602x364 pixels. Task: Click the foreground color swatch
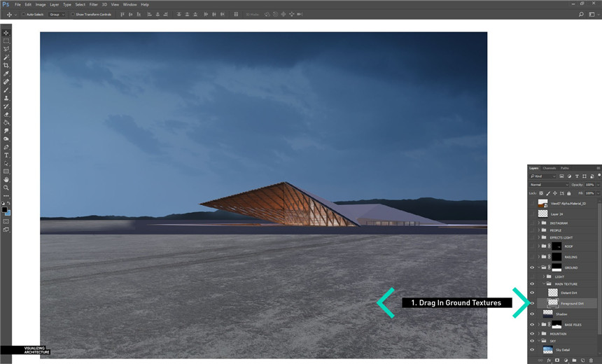[x=4, y=209]
